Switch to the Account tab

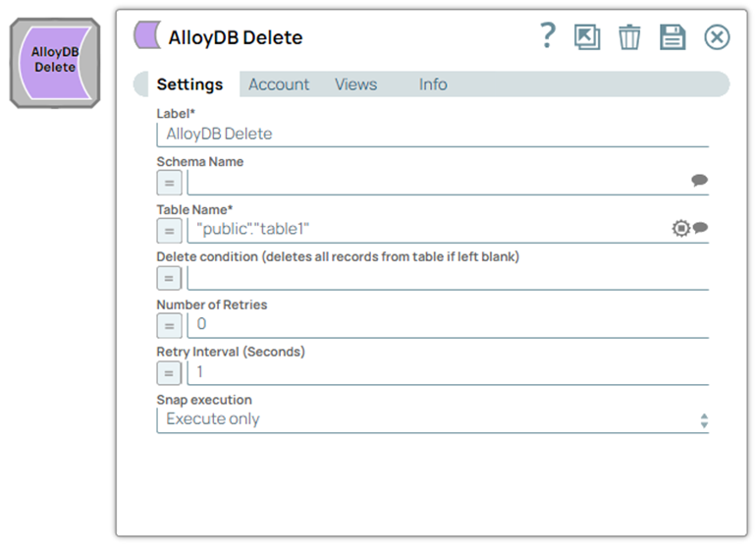tap(279, 84)
